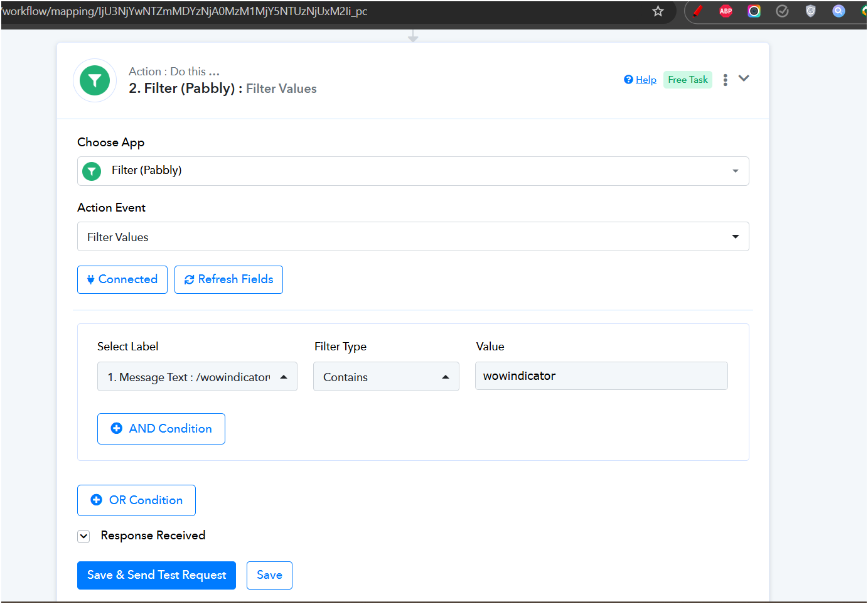The image size is (868, 604).
Task: Open the Select Label dropdown
Action: pyautogui.click(x=197, y=377)
